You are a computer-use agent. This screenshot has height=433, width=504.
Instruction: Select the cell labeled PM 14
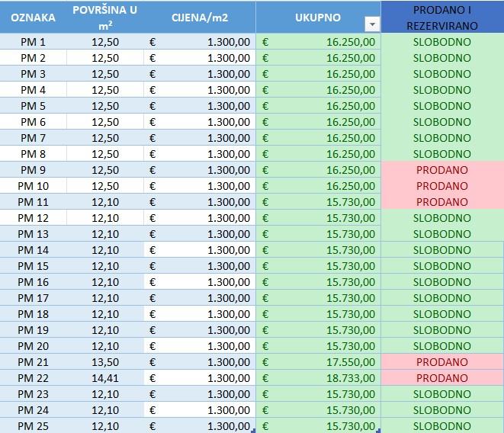[x=33, y=250]
